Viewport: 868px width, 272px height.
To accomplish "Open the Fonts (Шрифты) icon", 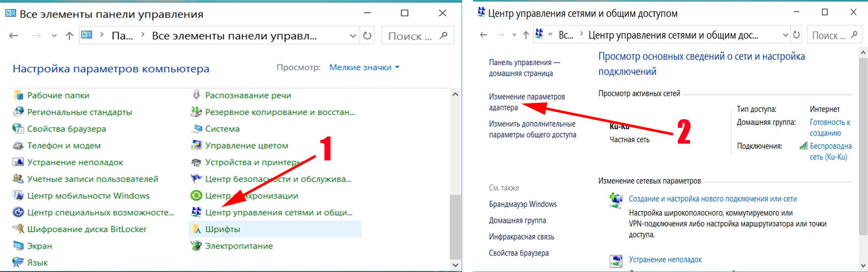I will (x=196, y=229).
